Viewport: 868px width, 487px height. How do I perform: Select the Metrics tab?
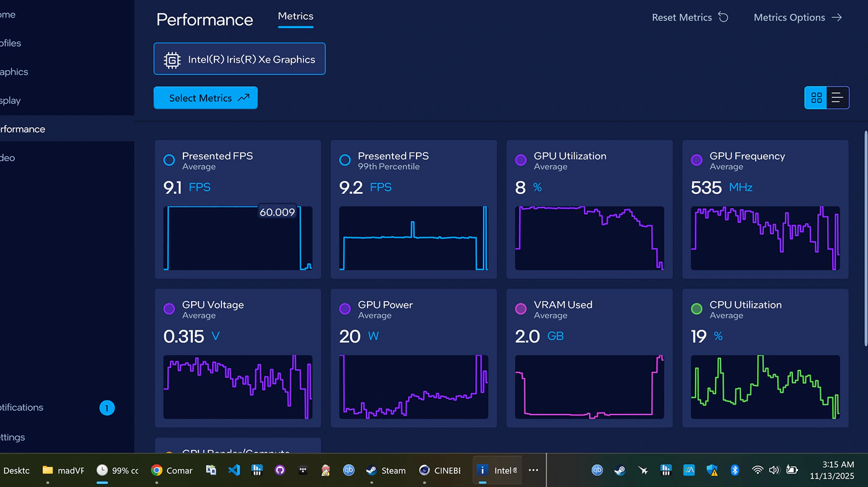click(296, 17)
